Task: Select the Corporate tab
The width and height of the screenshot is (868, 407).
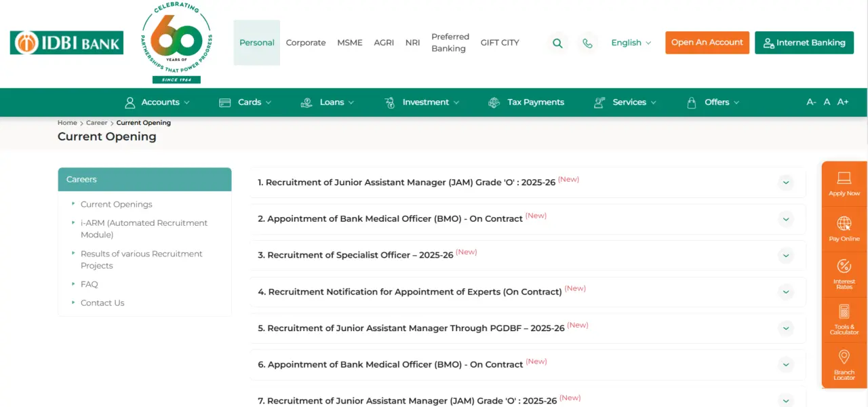Action: coord(306,43)
